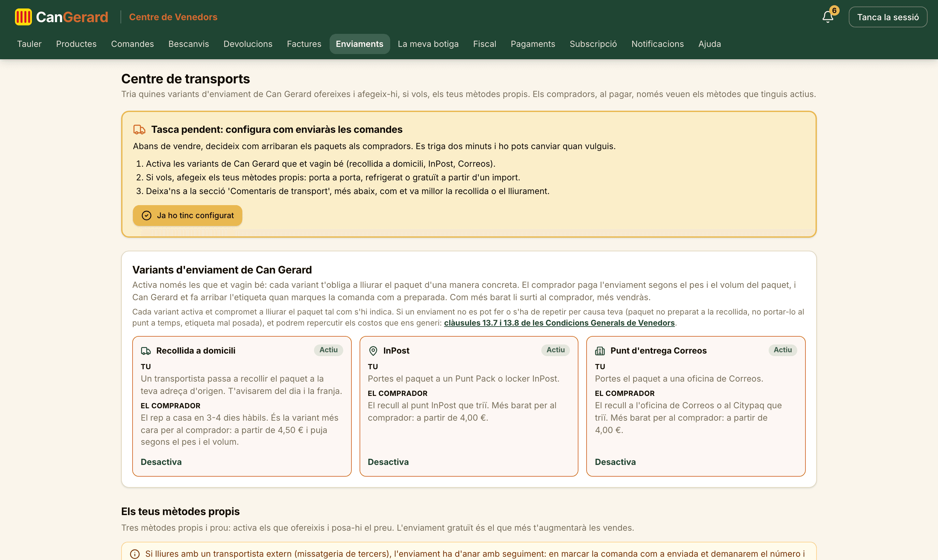Open the notifications bell icon
This screenshot has width=938, height=560.
pos(827,17)
